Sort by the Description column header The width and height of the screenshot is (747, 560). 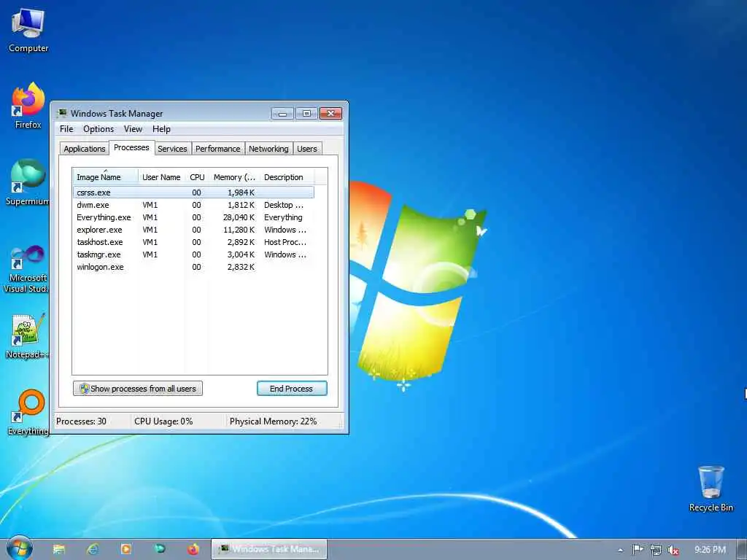point(287,176)
